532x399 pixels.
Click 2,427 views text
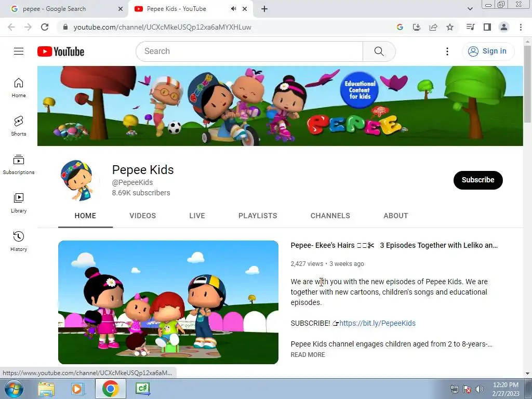click(x=307, y=264)
